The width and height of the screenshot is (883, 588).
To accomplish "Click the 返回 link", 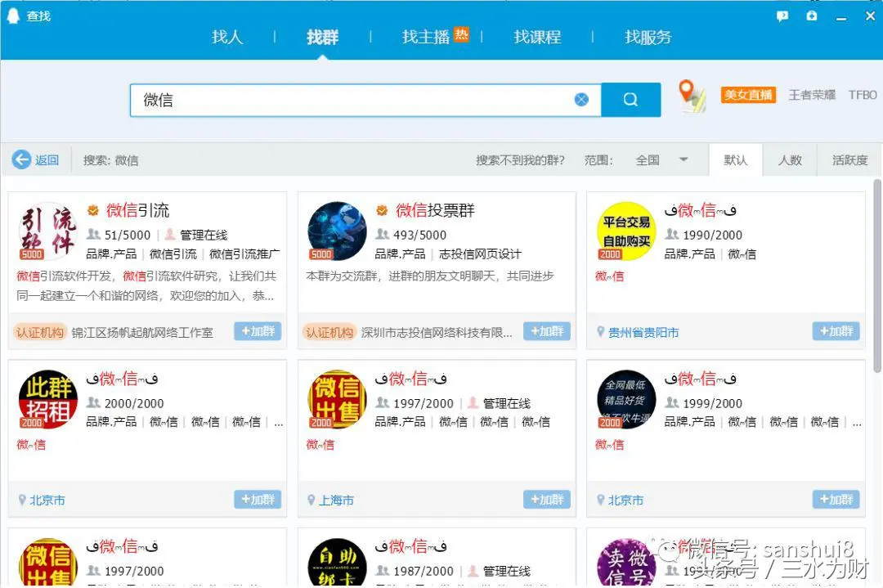I will click(47, 160).
